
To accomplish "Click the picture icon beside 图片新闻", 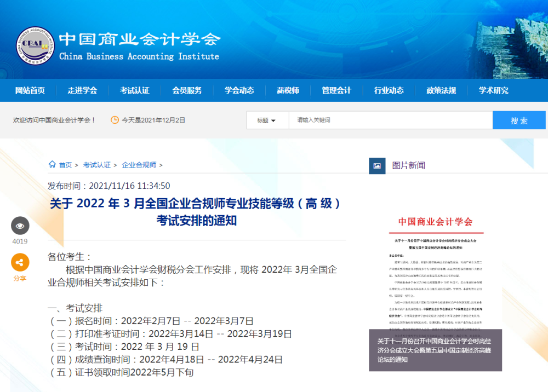I will click(377, 166).
